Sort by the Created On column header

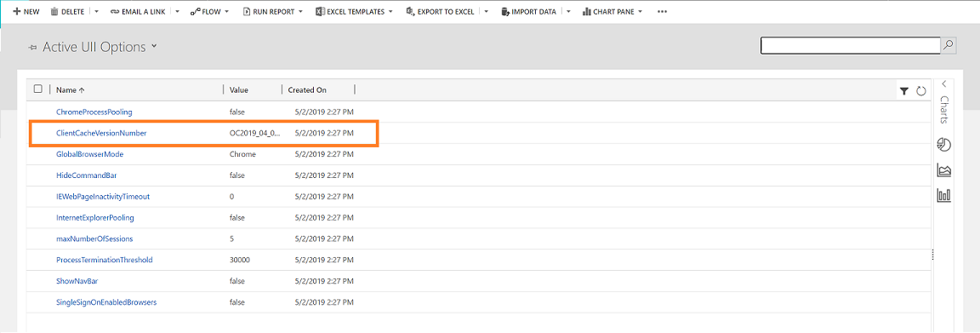click(x=307, y=90)
